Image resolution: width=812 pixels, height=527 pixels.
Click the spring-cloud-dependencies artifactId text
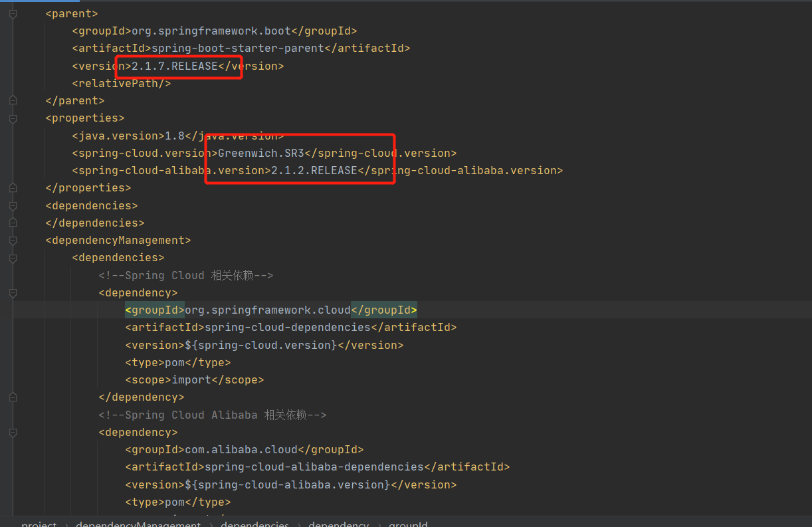point(288,327)
